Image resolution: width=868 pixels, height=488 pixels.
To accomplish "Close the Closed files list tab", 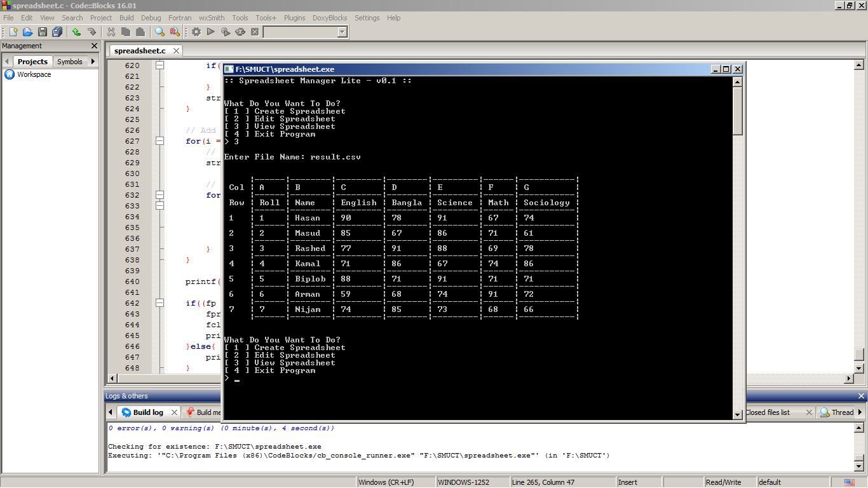I will (x=809, y=412).
